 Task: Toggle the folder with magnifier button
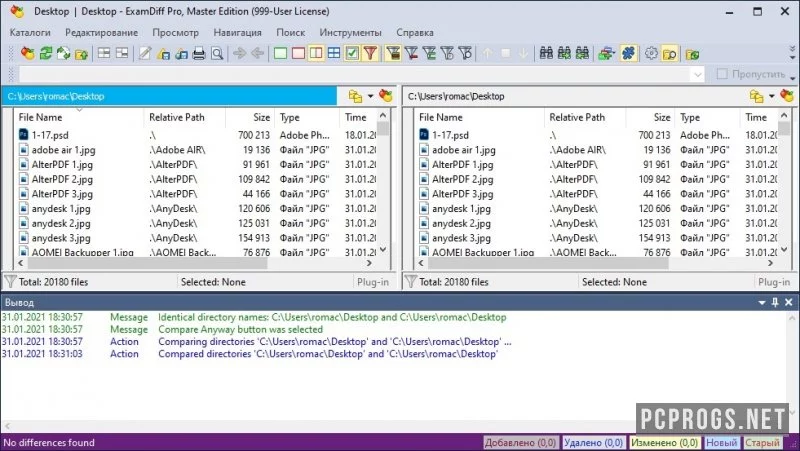[x=669, y=53]
